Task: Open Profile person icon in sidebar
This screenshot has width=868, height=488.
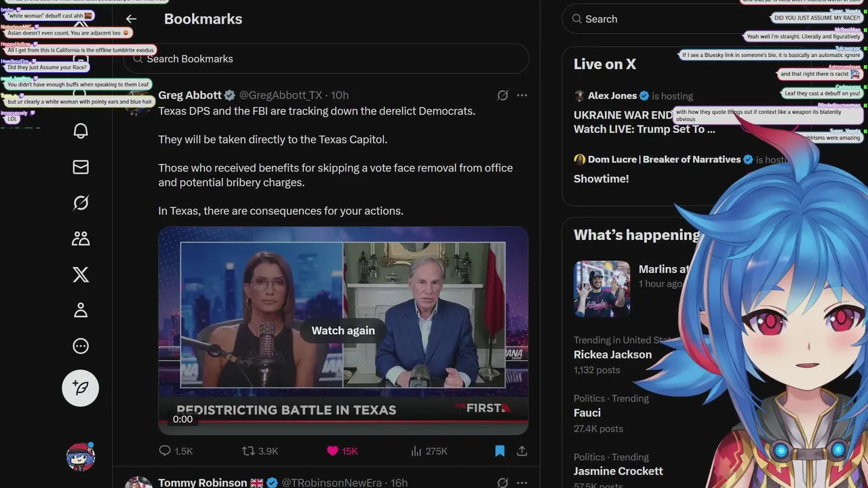Action: tap(81, 310)
